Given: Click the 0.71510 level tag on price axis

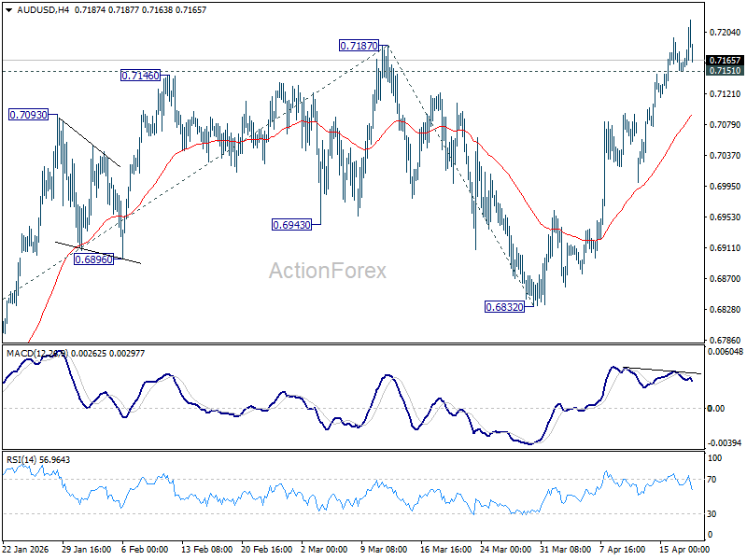Looking at the screenshot, I should click(725, 71).
